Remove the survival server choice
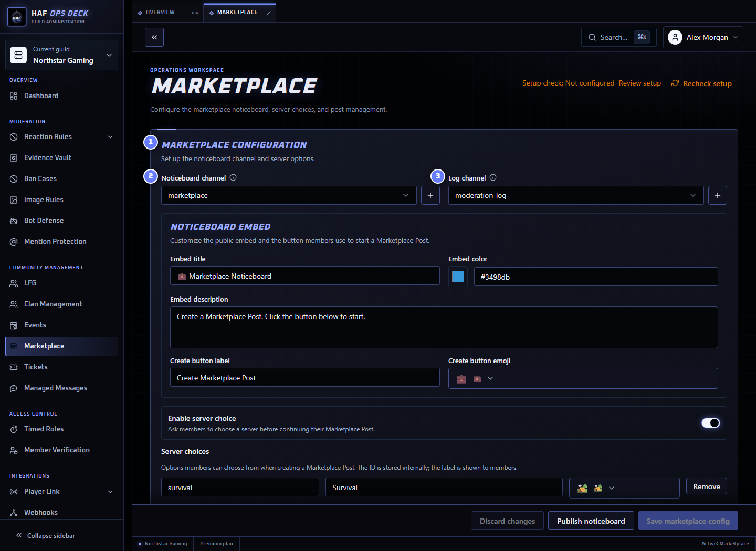The height and width of the screenshot is (551, 756). [707, 486]
